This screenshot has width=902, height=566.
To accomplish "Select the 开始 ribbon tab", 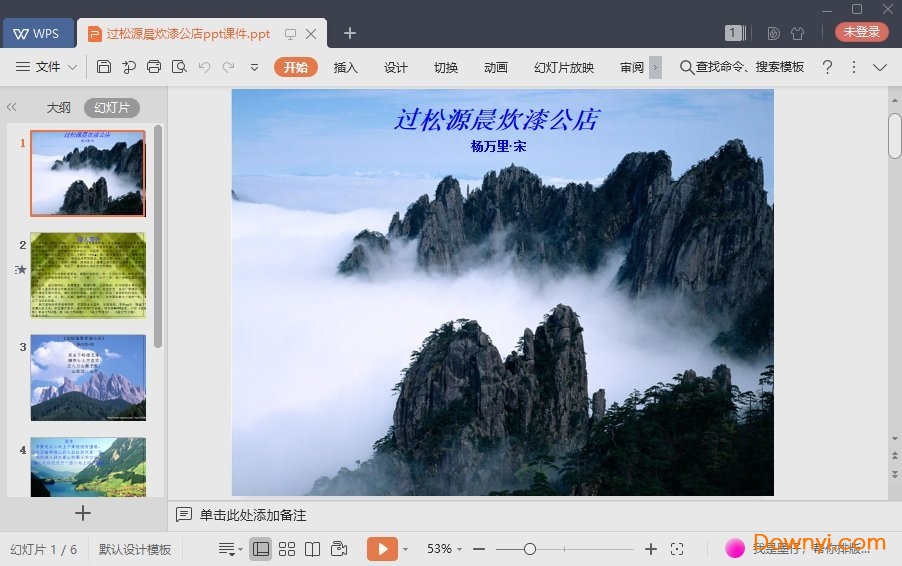I will coord(296,67).
